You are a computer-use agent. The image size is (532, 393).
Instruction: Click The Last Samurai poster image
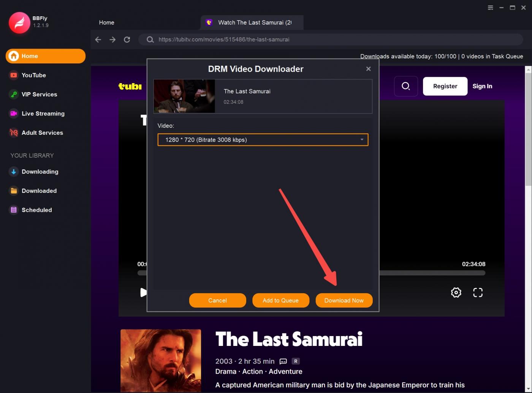[x=161, y=361]
